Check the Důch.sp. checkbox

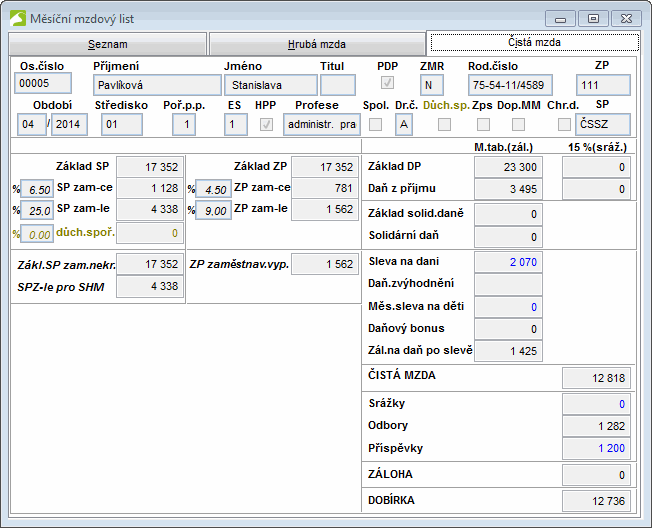(444, 124)
